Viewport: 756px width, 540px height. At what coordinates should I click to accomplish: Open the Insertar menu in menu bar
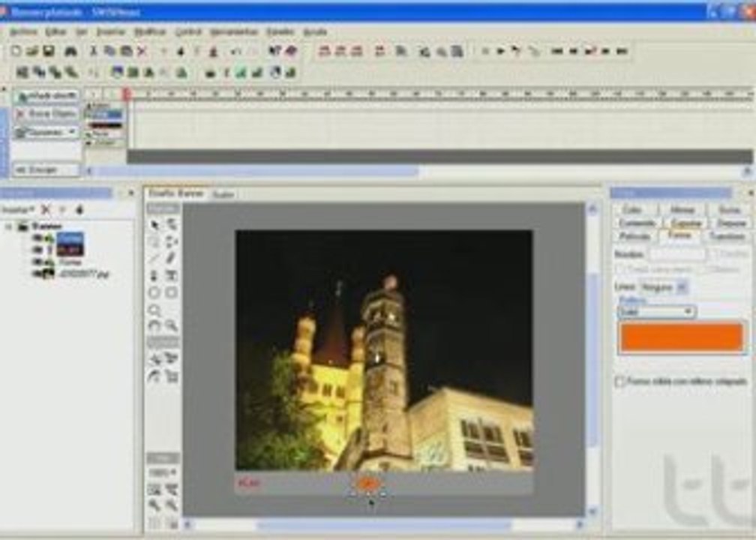coord(111,31)
